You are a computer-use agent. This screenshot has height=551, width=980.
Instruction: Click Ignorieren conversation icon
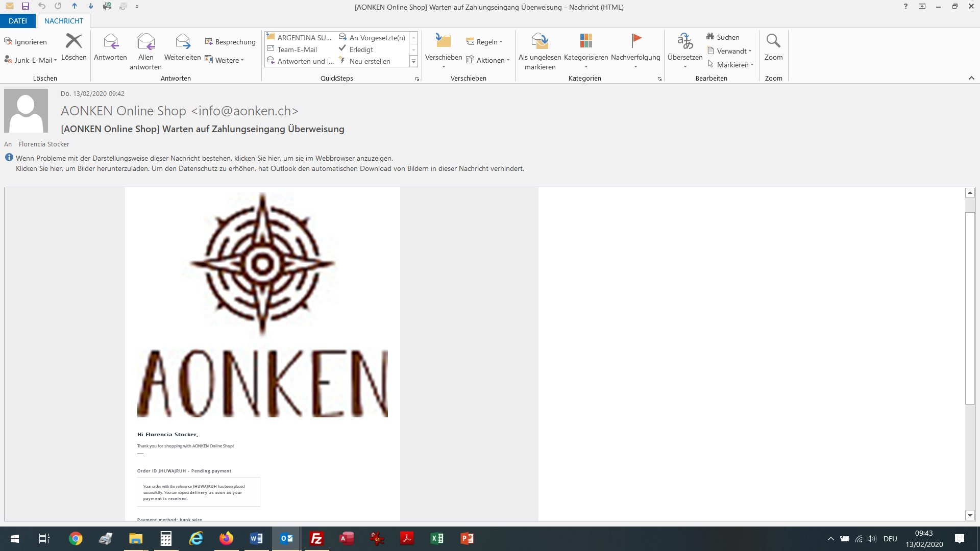click(8, 42)
